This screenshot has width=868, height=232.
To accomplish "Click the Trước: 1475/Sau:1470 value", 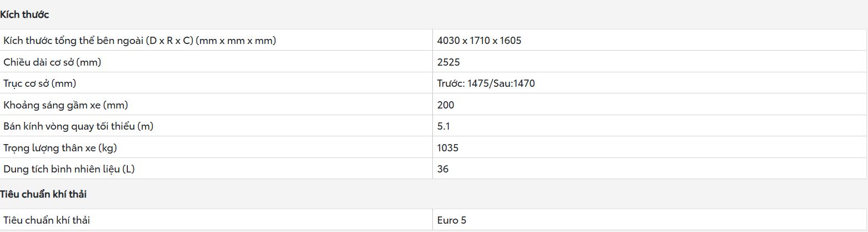I will tap(486, 83).
